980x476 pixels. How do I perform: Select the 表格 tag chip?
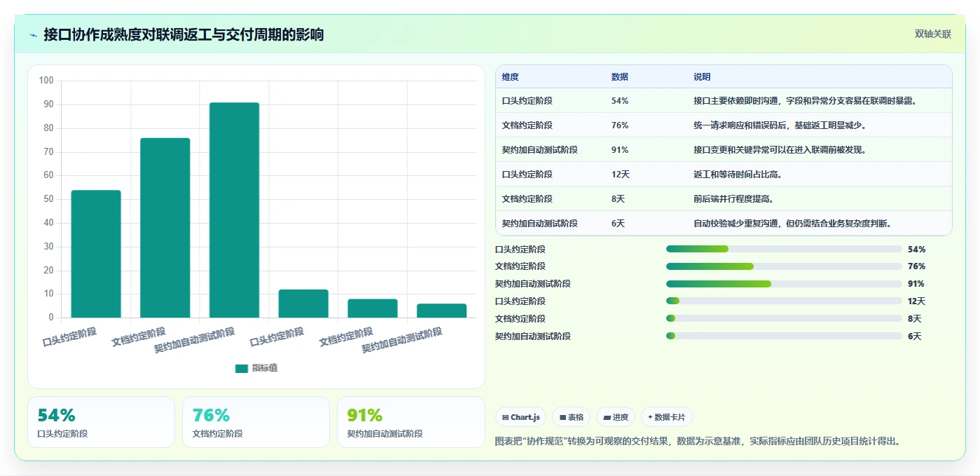point(572,417)
